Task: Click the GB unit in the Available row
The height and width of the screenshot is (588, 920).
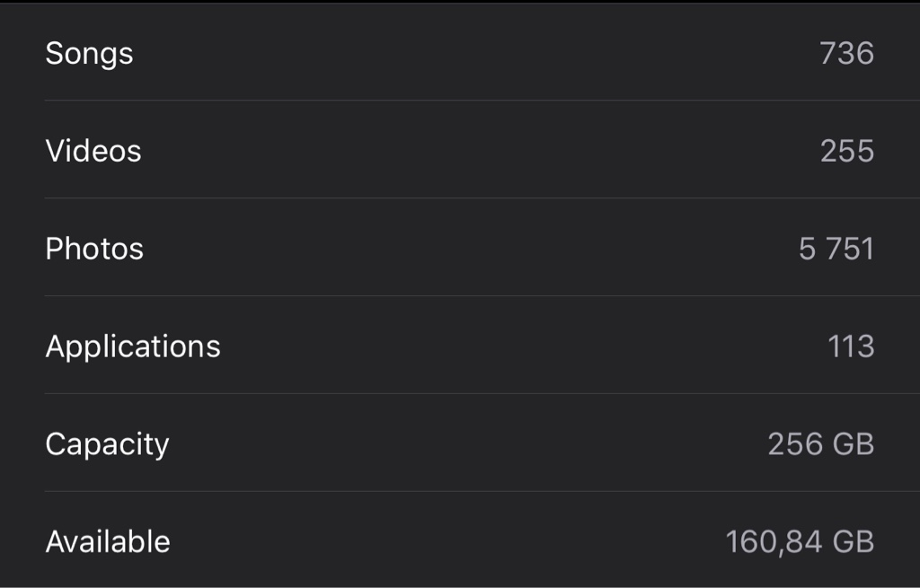Action: (x=854, y=541)
